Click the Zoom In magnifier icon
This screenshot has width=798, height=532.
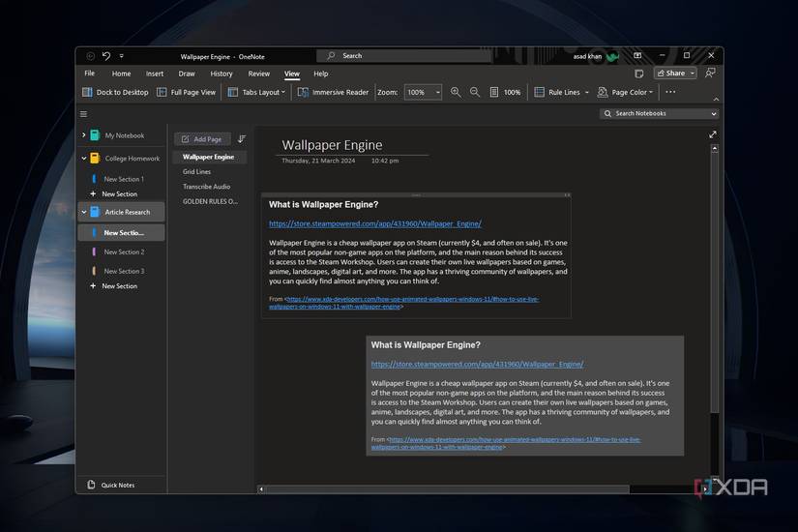(456, 92)
